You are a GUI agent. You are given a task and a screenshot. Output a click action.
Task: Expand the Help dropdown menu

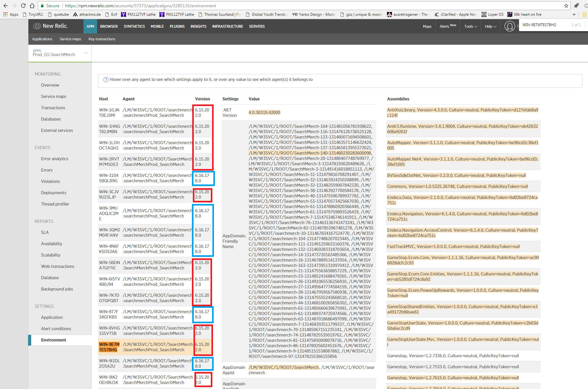click(490, 26)
